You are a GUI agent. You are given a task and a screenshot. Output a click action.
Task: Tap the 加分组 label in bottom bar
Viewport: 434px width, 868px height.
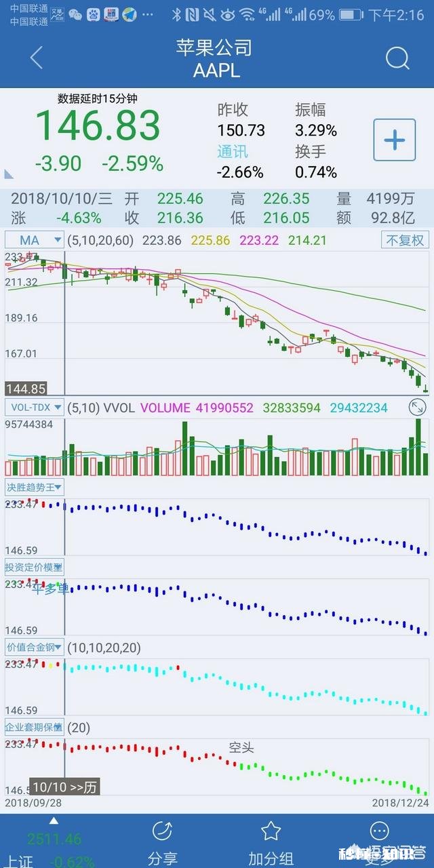(271, 859)
